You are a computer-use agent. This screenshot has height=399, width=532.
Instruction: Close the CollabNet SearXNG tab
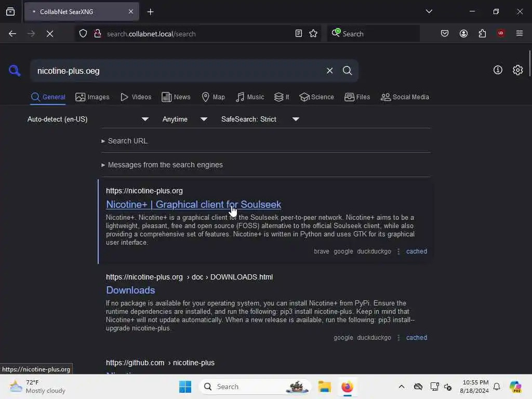130,11
